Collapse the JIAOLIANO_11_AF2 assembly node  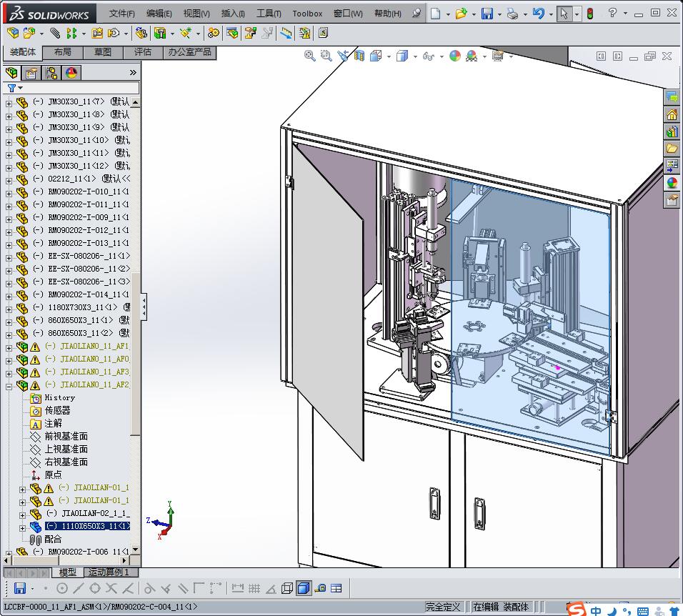point(9,385)
